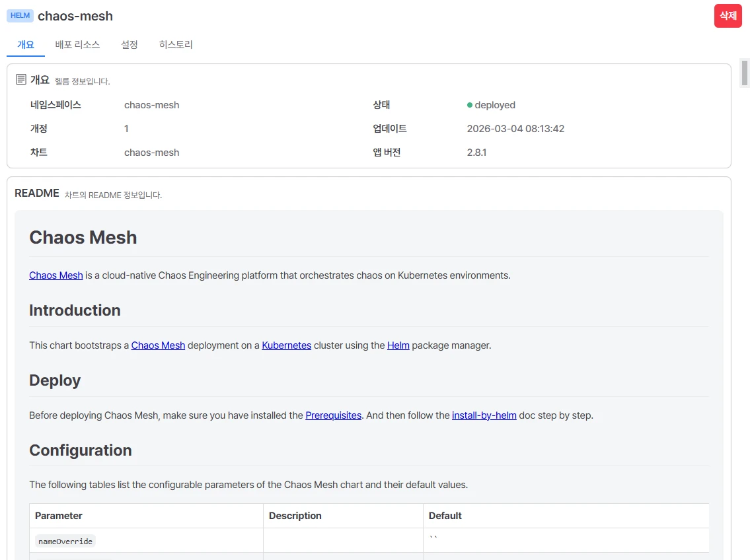Open the install-by-helm link

(x=484, y=415)
